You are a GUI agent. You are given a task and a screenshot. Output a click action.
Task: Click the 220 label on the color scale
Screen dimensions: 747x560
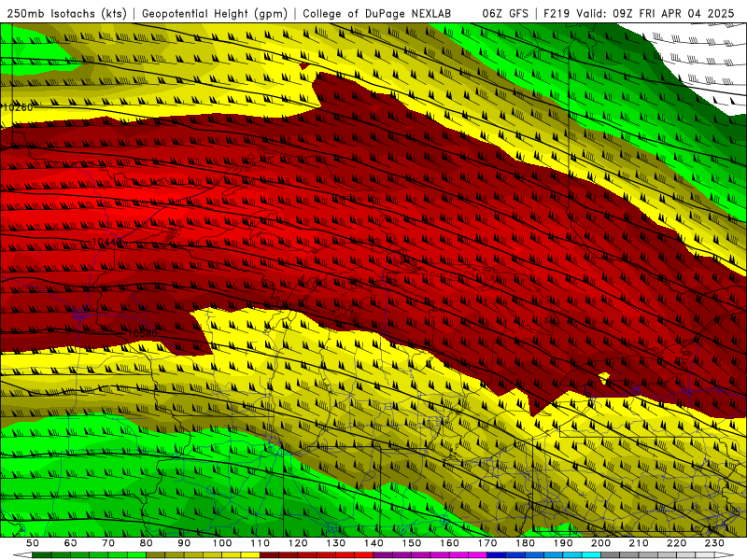pos(676,543)
